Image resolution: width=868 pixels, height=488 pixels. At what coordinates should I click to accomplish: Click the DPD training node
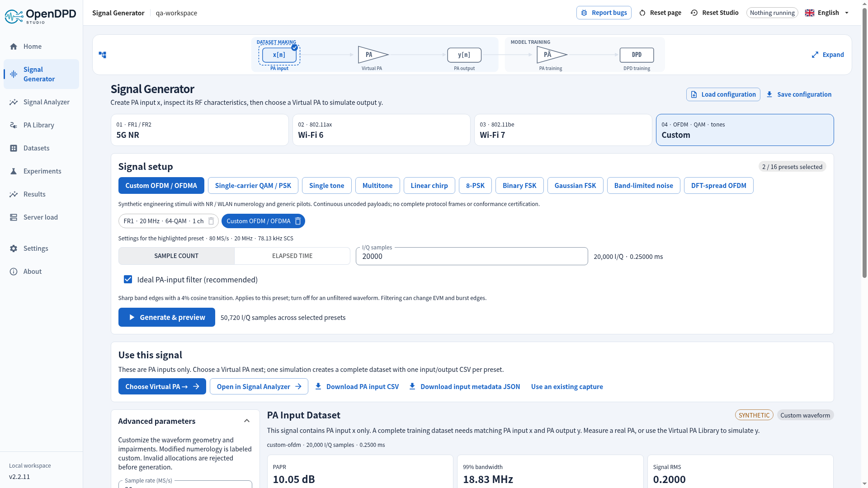[x=637, y=55]
